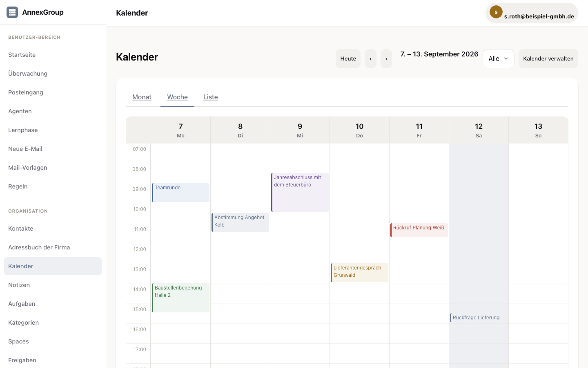Image resolution: width=588 pixels, height=368 pixels.
Task: Click the Monday 7 column header
Action: pos(181,130)
